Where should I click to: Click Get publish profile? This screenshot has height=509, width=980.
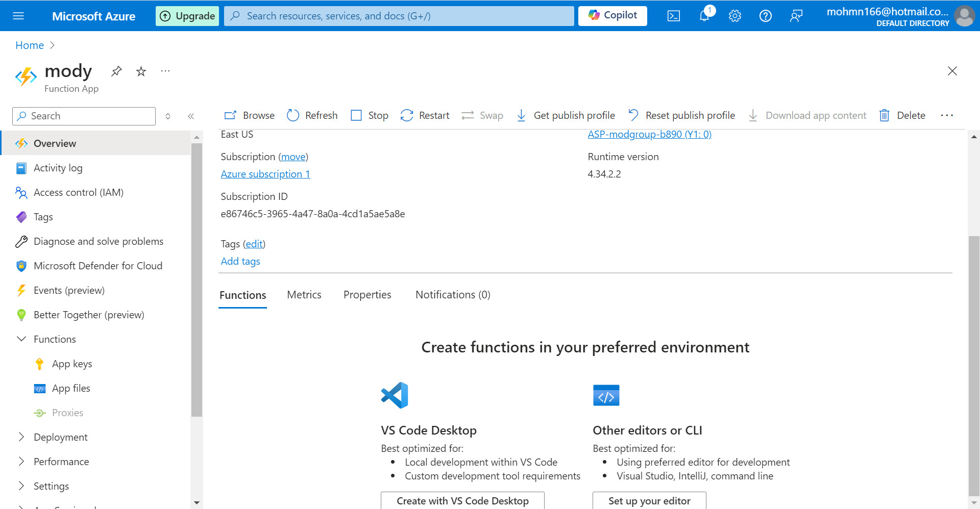(x=566, y=115)
